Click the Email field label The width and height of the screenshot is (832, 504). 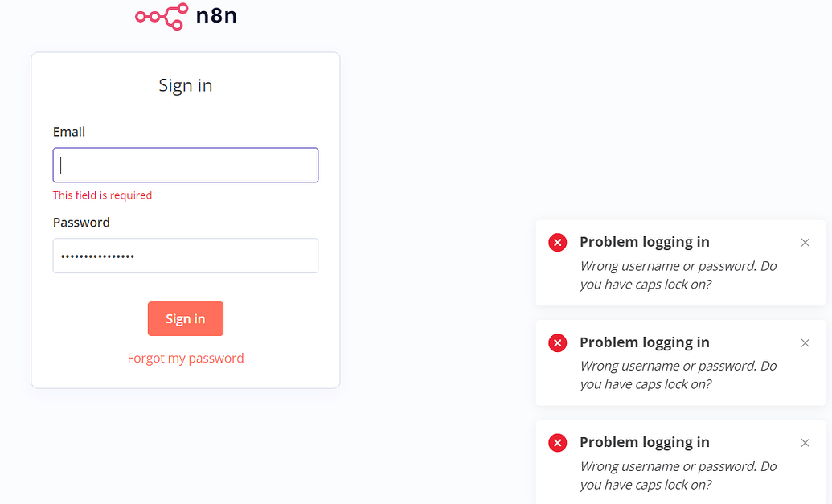68,131
